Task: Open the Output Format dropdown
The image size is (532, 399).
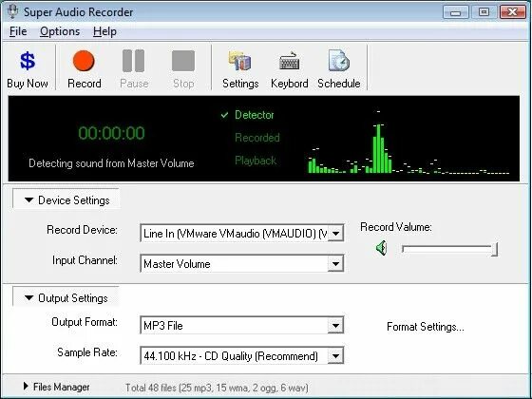Action: (335, 326)
